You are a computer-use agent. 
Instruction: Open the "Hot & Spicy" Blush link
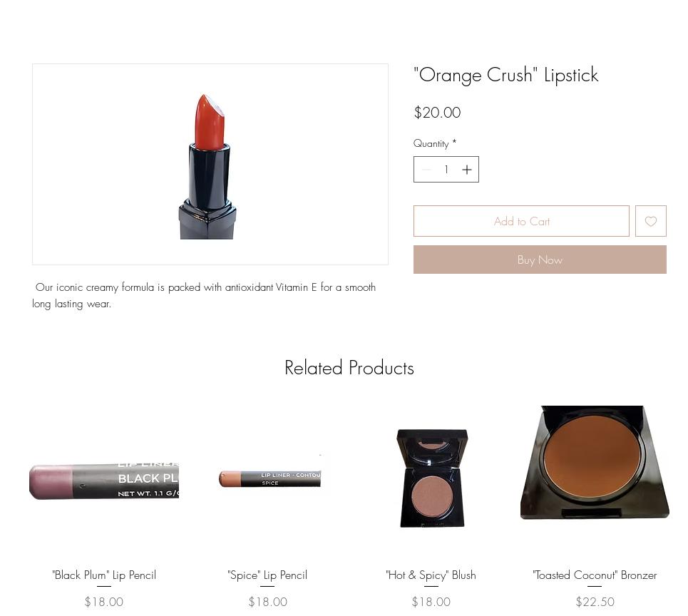[x=431, y=575]
